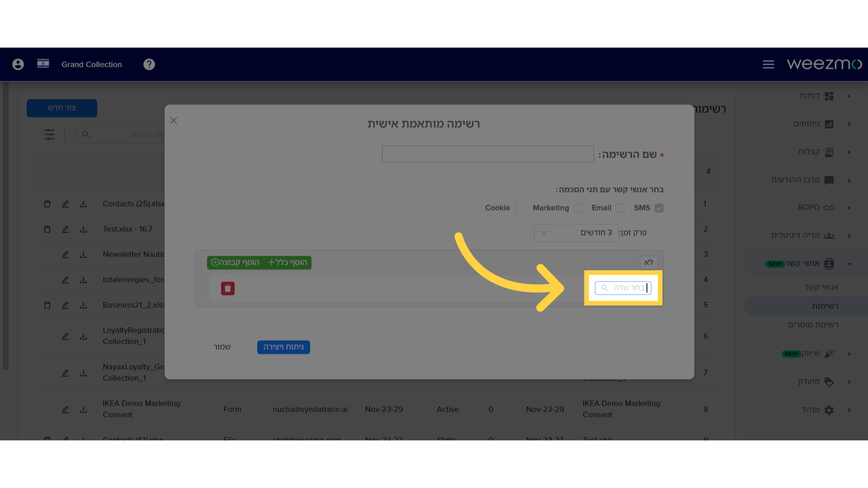Click the notification center icon
The width and height of the screenshot is (868, 488).
pyautogui.click(x=829, y=179)
